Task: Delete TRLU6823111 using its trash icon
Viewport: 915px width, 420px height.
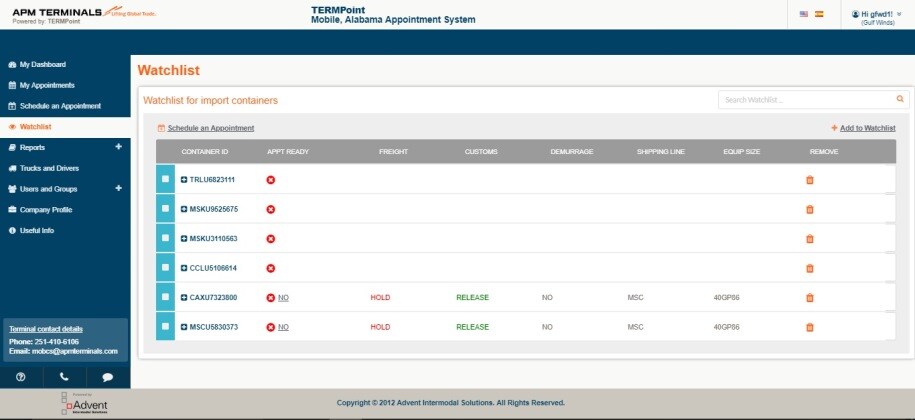Action: (x=809, y=180)
